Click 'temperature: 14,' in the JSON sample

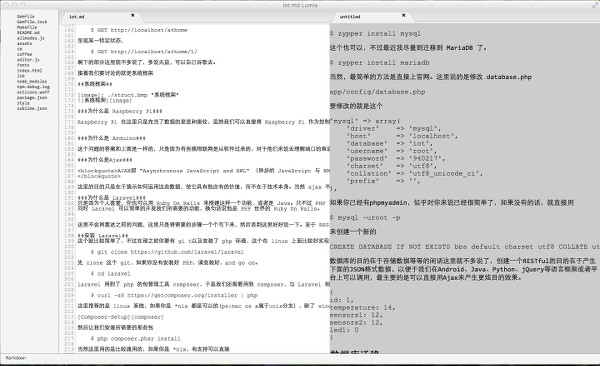click(x=362, y=307)
